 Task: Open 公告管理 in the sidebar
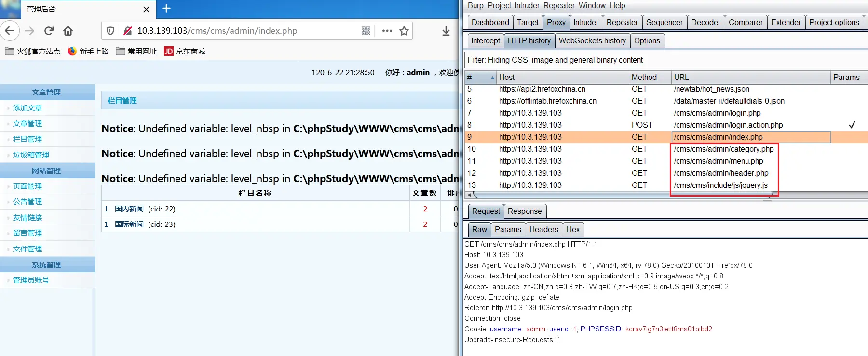(27, 202)
